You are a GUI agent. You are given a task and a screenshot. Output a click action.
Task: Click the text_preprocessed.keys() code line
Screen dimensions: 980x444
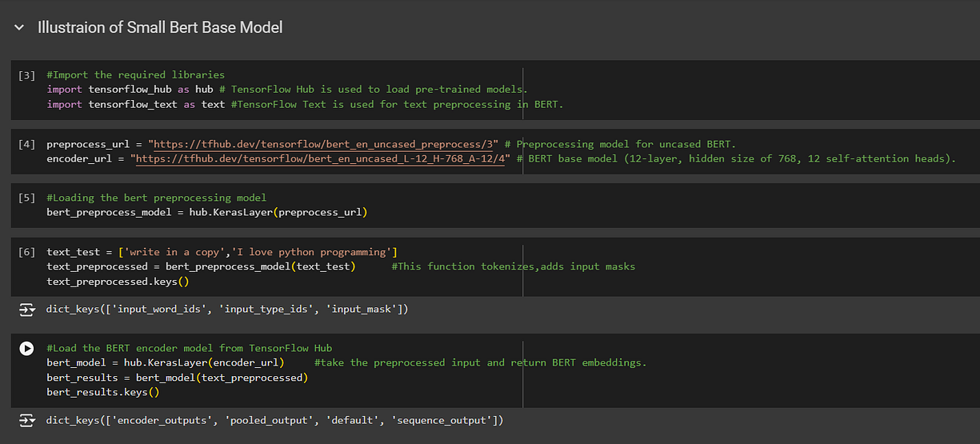coord(117,281)
